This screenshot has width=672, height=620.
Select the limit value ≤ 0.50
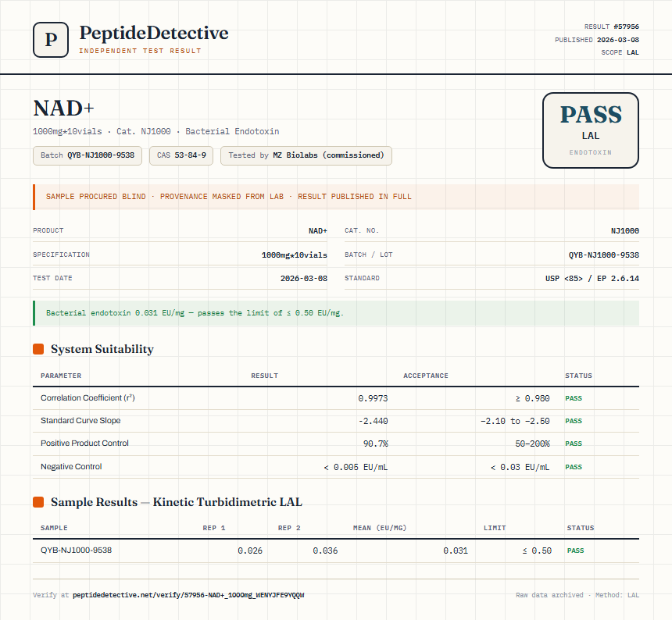[537, 551]
